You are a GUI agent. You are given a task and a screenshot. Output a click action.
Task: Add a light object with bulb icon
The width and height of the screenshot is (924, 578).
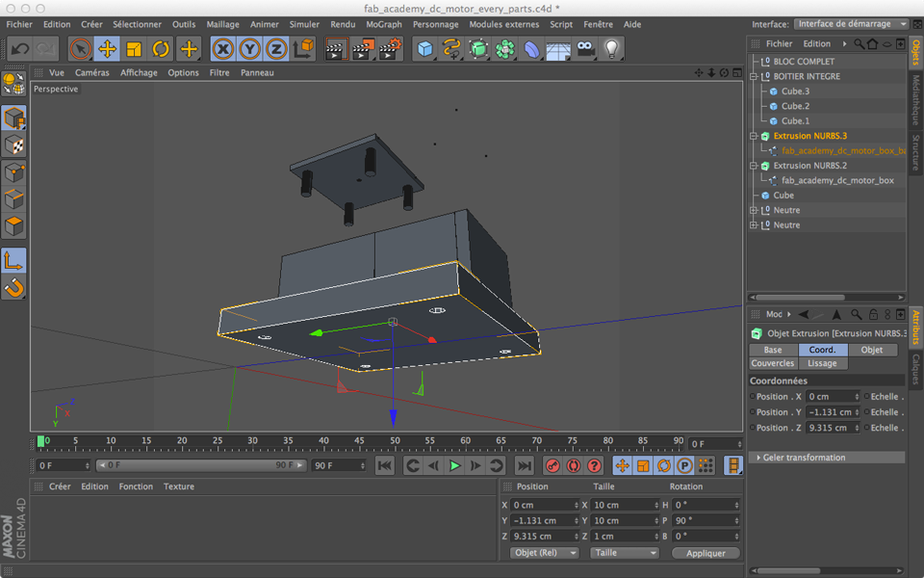click(x=611, y=48)
